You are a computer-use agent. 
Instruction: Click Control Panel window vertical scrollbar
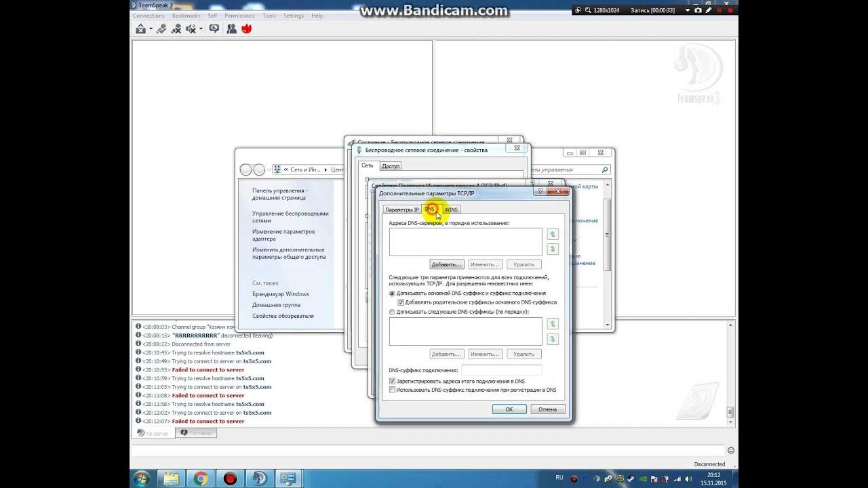608,255
